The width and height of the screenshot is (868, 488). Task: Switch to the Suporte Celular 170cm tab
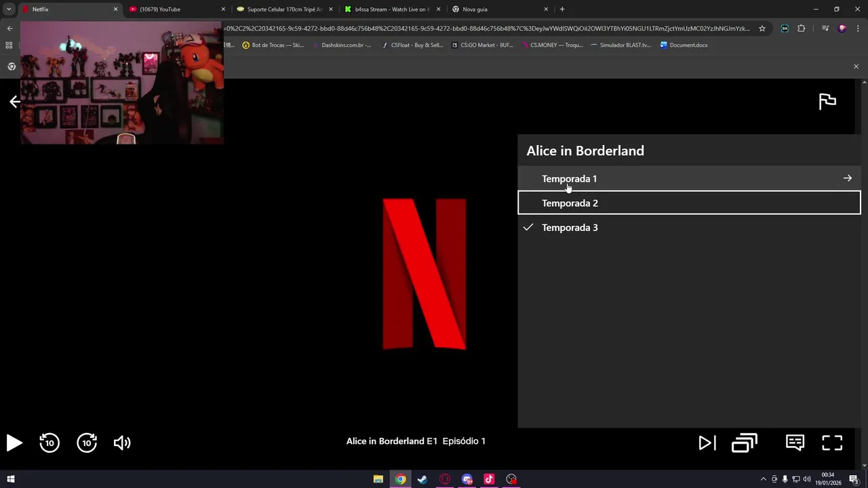tap(284, 9)
